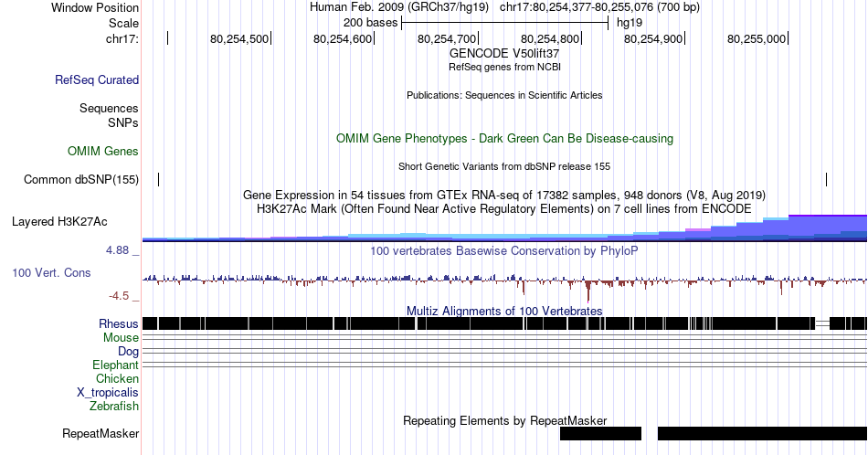Click the OMIM Gene Phenotypes track title

(504, 138)
